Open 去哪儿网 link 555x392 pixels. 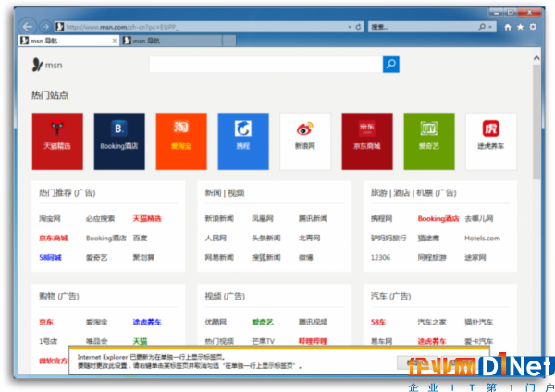[x=479, y=218]
